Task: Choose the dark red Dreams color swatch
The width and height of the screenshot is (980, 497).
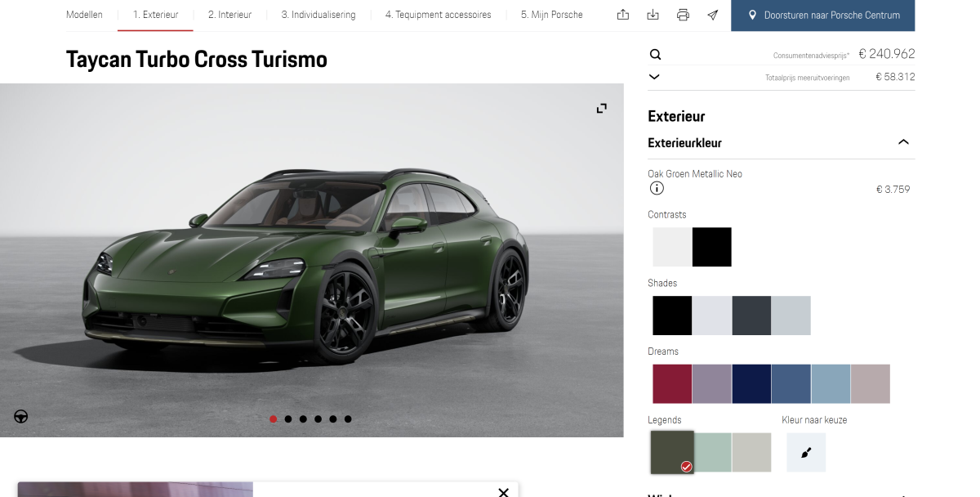Action: (672, 384)
